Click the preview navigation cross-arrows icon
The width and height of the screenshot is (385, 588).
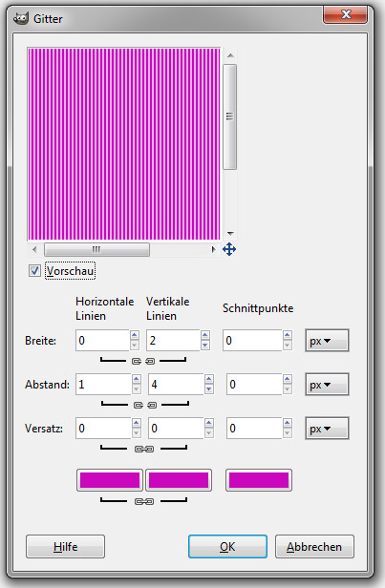[x=229, y=249]
